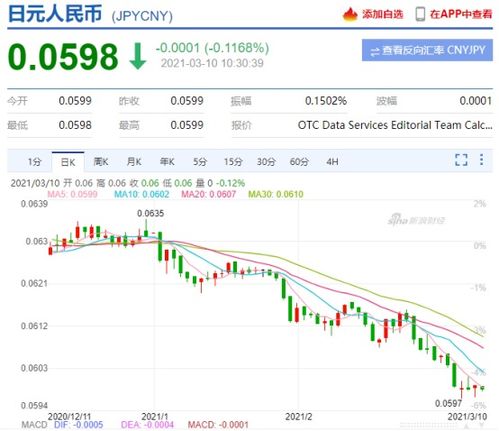View reverse rate CNYJPY button
Viewport: 499px width, 431px height.
pos(427,50)
